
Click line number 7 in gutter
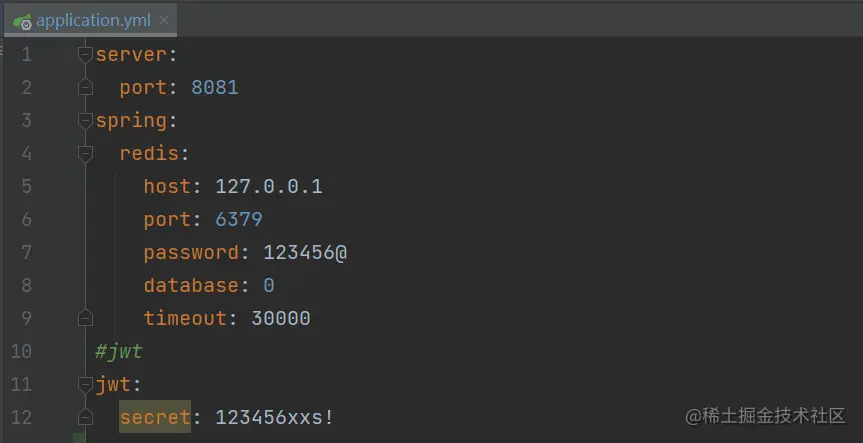[26, 253]
